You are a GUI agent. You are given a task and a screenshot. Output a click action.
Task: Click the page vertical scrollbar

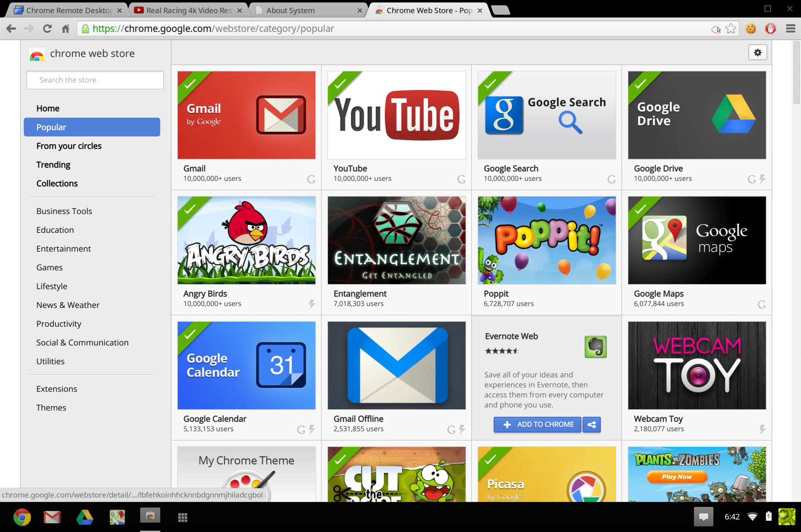[796, 73]
